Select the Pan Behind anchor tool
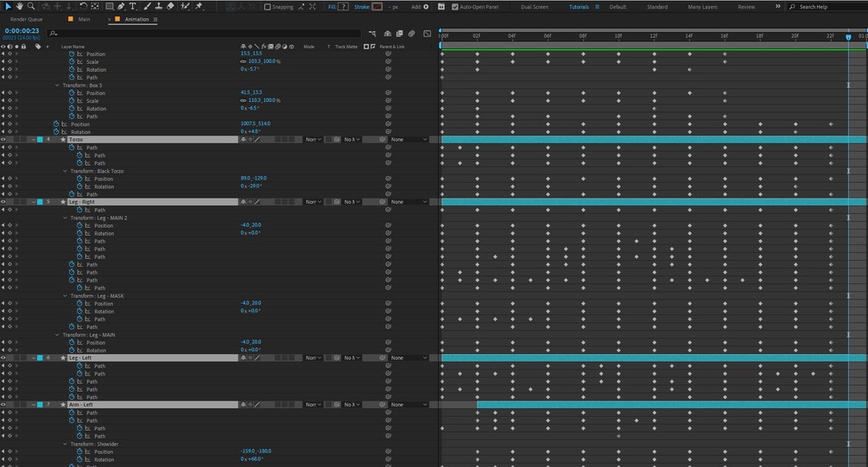Viewport: 868px width, 467px height. click(x=95, y=6)
